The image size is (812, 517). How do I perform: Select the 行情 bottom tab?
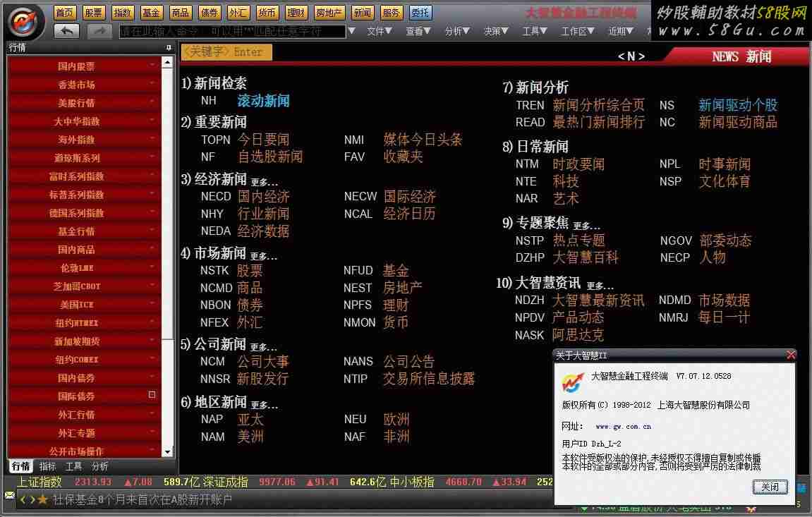[21, 466]
